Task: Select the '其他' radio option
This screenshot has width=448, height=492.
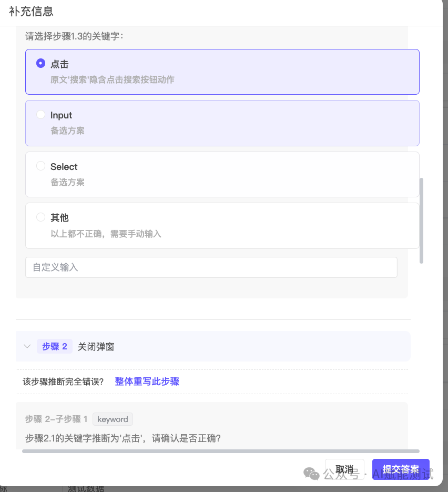Action: pos(40,217)
